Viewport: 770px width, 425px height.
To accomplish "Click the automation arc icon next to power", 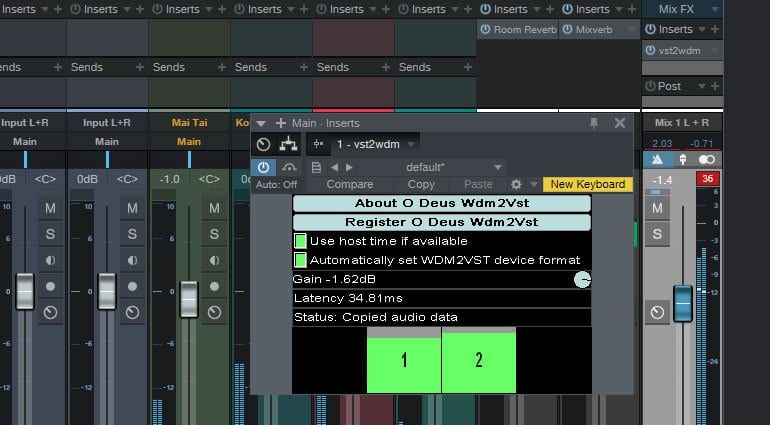I will 289,168.
